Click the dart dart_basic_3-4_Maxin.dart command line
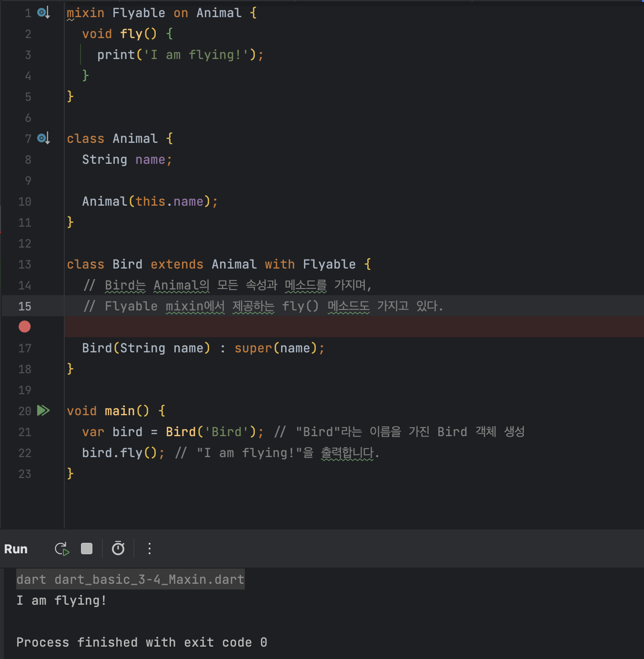644x659 pixels. [131, 579]
